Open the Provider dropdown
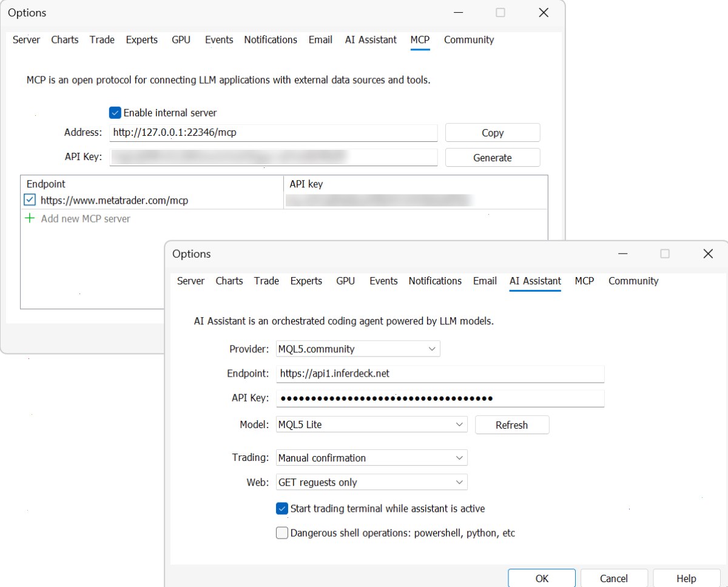 tap(358, 349)
